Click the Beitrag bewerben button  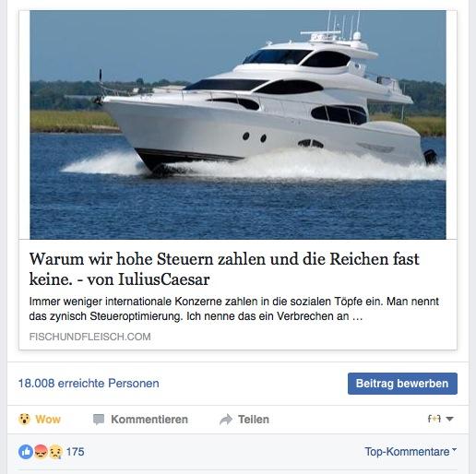[x=402, y=384]
